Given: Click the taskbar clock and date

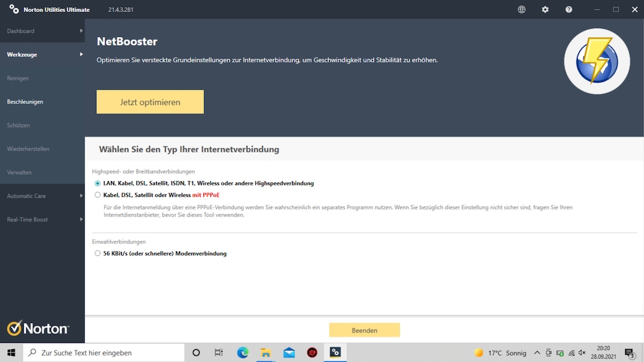Looking at the screenshot, I should tap(603, 352).
